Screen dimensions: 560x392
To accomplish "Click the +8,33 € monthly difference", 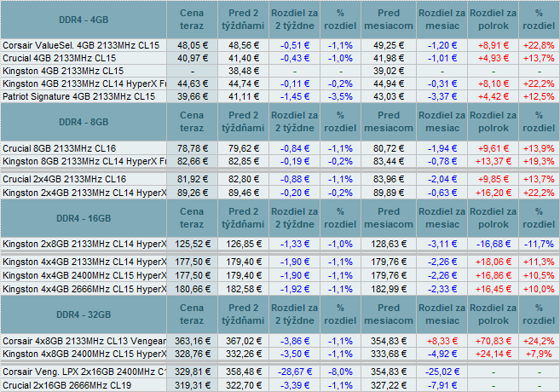I will [x=442, y=342].
